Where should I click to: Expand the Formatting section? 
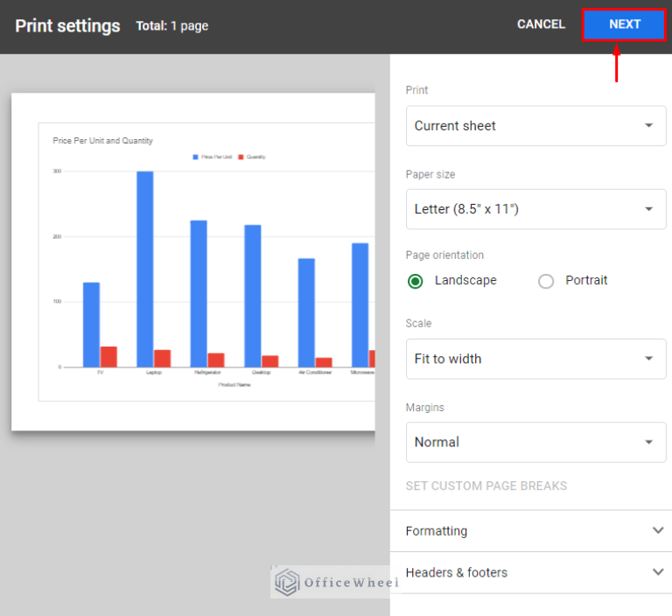pyautogui.click(x=531, y=531)
